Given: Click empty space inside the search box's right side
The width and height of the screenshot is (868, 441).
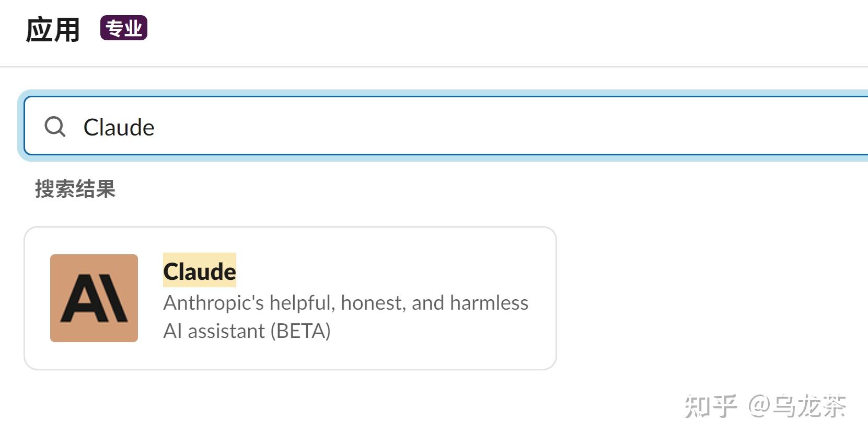Looking at the screenshot, I should [679, 127].
